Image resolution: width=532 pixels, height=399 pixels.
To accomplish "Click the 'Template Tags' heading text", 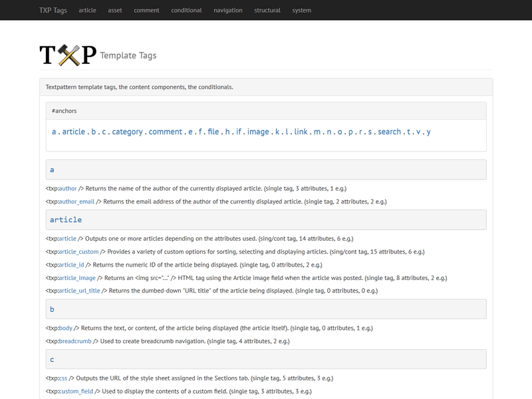I will pos(128,55).
